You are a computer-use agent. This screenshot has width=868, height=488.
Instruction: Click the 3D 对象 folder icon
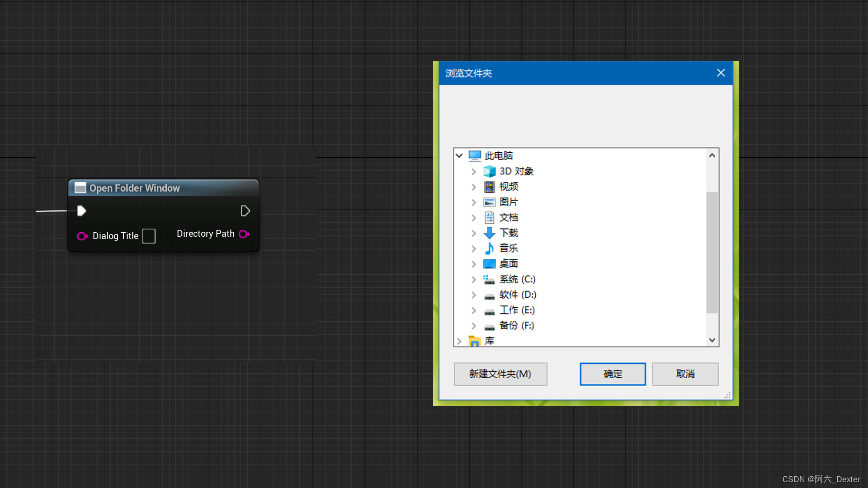489,171
